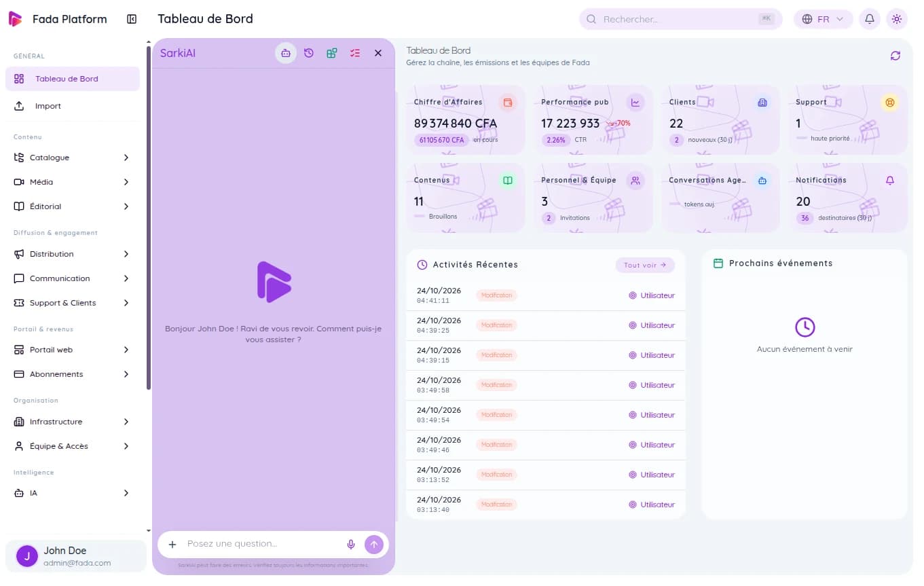924x586 pixels.
Task: Click the bell icon on Notifications card
Action: coord(890,181)
